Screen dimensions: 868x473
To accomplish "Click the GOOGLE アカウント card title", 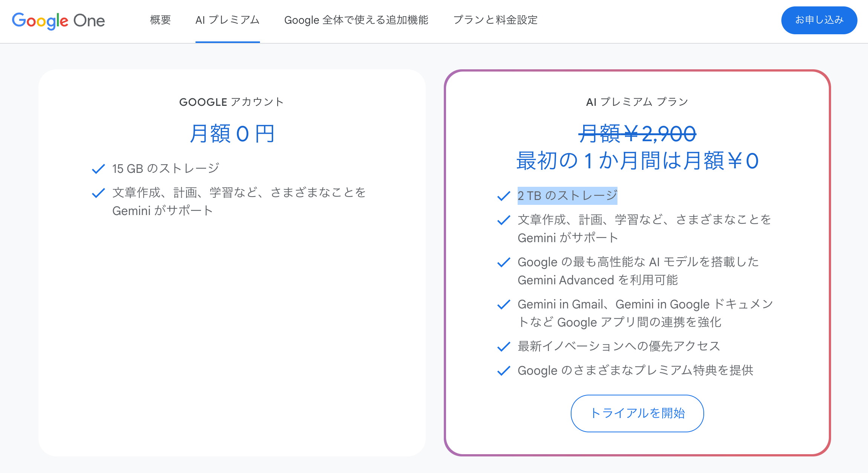I will [231, 102].
